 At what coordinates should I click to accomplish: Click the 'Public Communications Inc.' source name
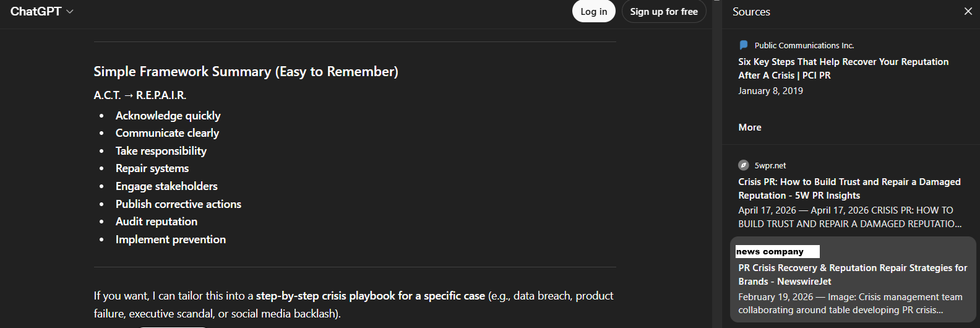(x=804, y=45)
